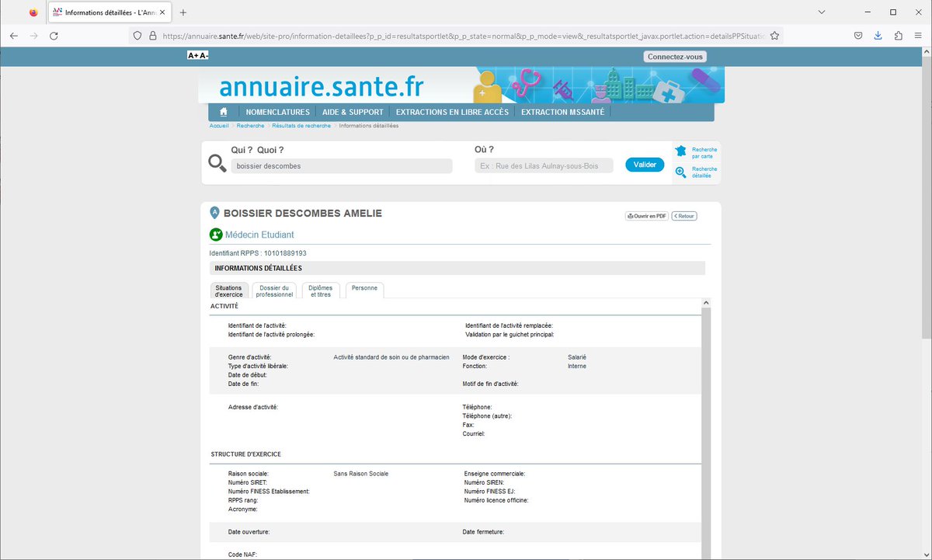Click the Valider search button
The height and width of the screenshot is (560, 932).
pos(645,165)
